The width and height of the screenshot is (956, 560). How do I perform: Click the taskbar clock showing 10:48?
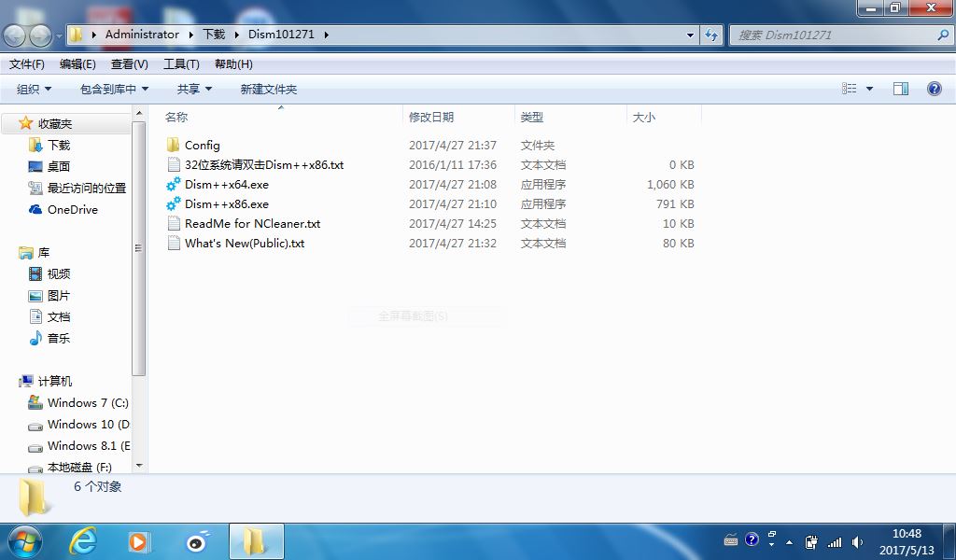click(907, 541)
